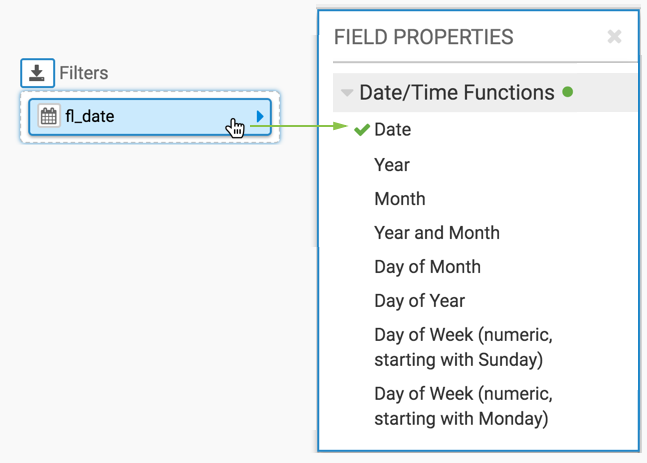647x463 pixels.
Task: Close the Field Properties panel
Action: click(x=614, y=37)
